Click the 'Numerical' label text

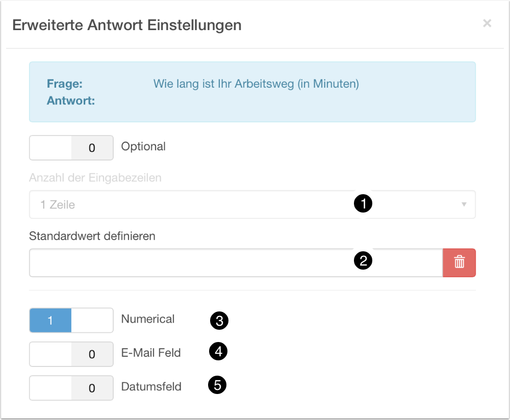pyautogui.click(x=148, y=319)
